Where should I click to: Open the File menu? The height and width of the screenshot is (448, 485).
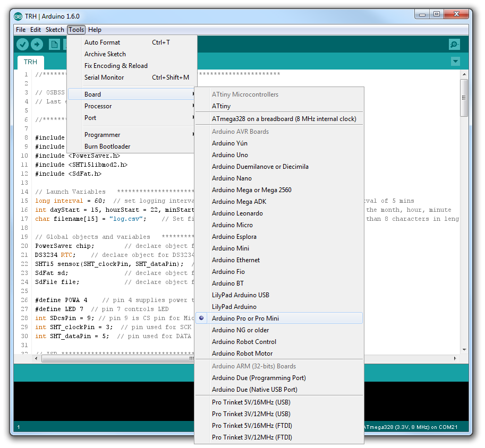(x=21, y=30)
